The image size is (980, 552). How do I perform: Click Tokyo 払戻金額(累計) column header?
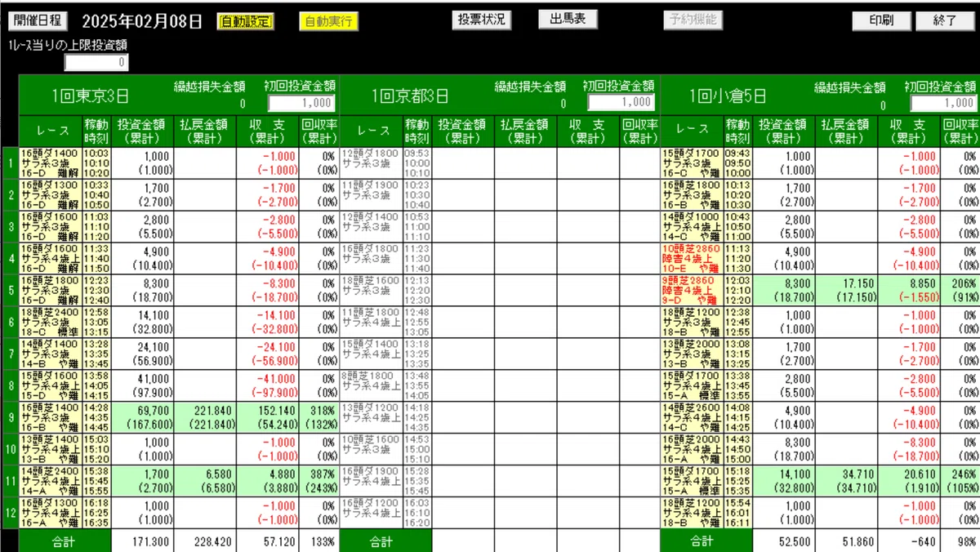click(204, 131)
